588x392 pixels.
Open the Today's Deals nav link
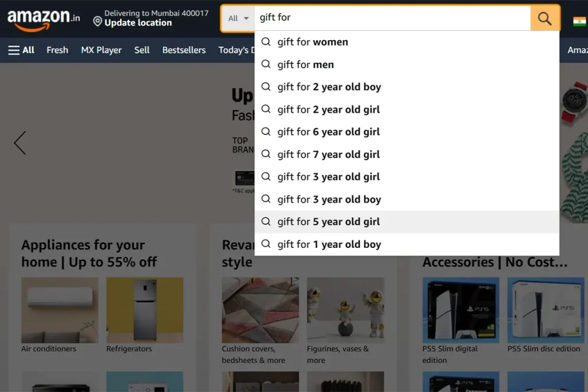237,50
